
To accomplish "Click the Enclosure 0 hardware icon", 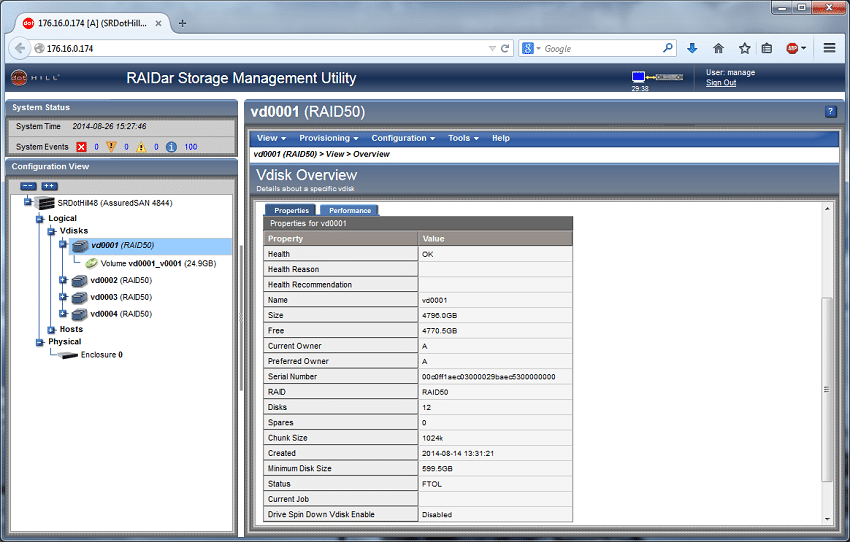I will [x=68, y=355].
